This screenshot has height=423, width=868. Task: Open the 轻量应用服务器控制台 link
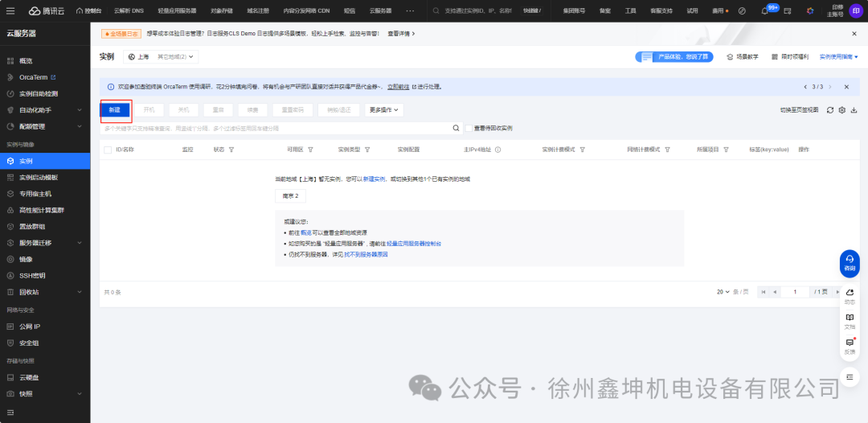pos(414,244)
